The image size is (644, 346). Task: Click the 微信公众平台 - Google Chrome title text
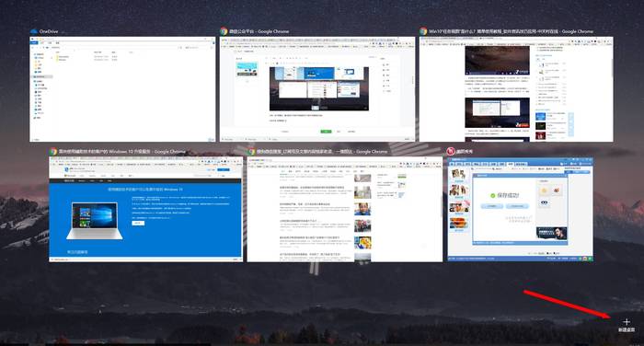pos(259,31)
